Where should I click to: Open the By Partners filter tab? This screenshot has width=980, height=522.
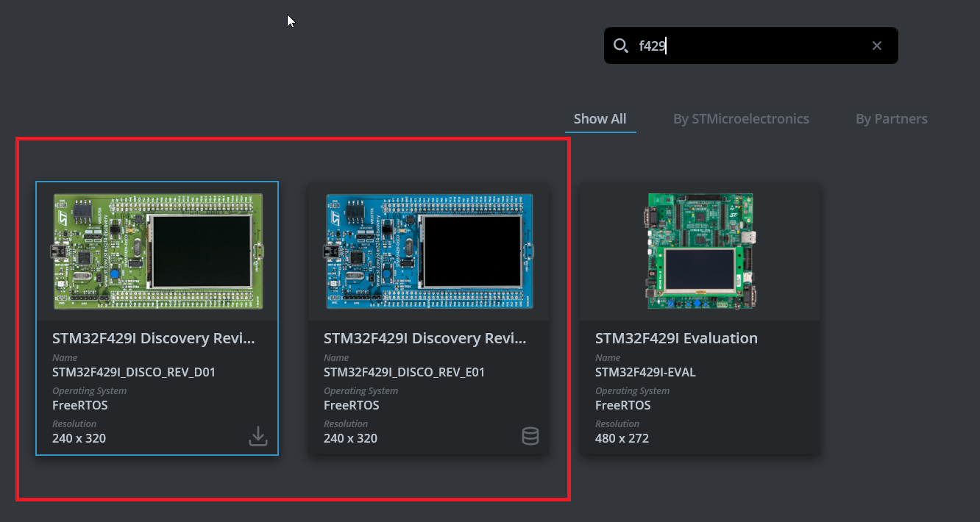tap(891, 118)
